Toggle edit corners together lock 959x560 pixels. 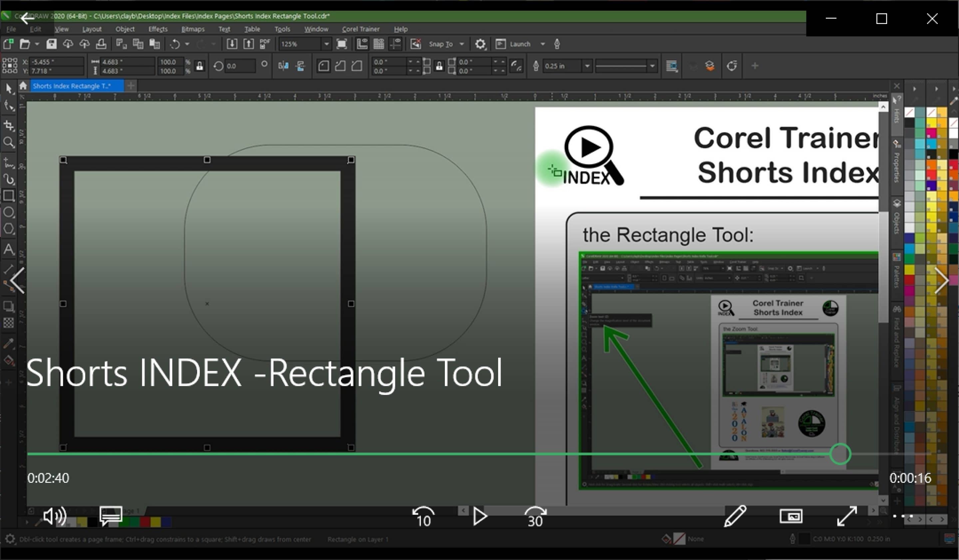[439, 66]
